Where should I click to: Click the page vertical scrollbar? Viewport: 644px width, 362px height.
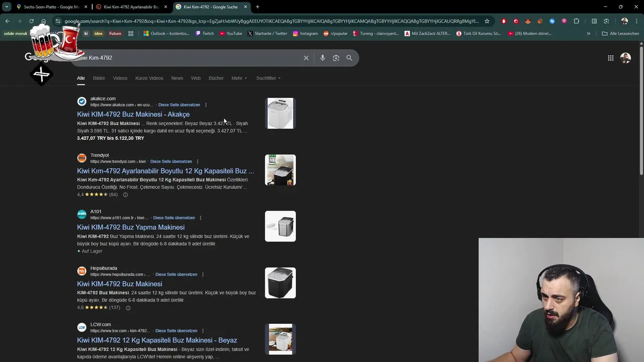click(641, 111)
